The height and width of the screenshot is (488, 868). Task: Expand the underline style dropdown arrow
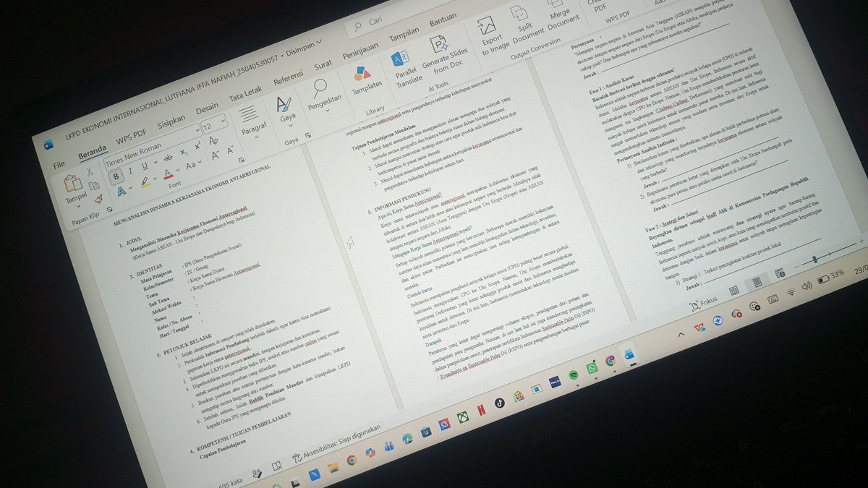pyautogui.click(x=156, y=162)
